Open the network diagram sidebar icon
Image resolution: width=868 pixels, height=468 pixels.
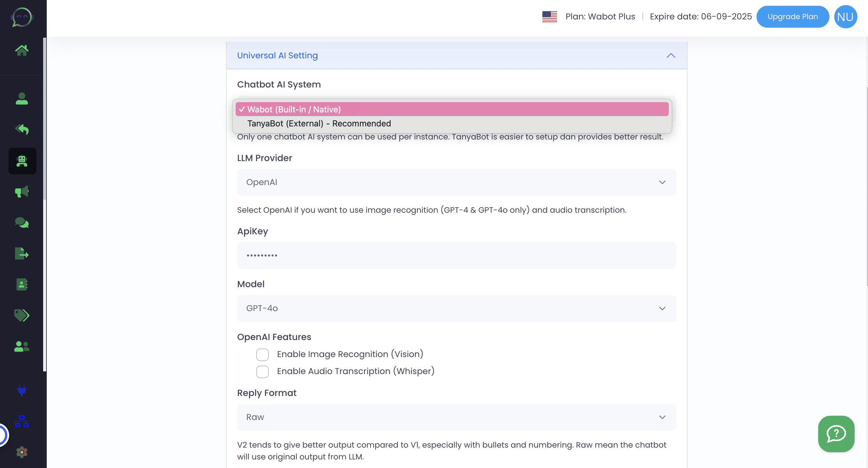22,421
